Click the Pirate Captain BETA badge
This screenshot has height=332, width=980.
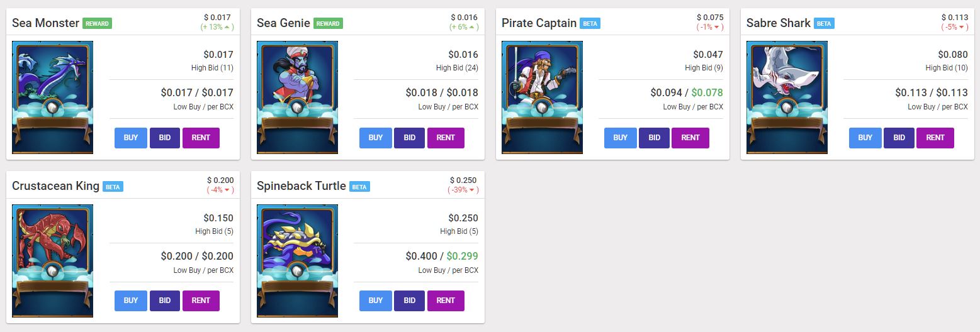tap(590, 24)
